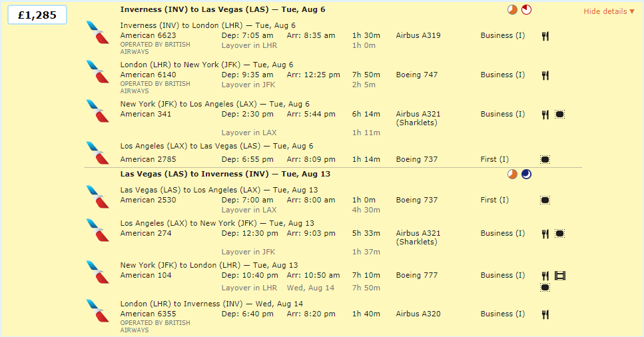Click the orange pie icon on return header
This screenshot has width=644, height=337.
(512, 174)
